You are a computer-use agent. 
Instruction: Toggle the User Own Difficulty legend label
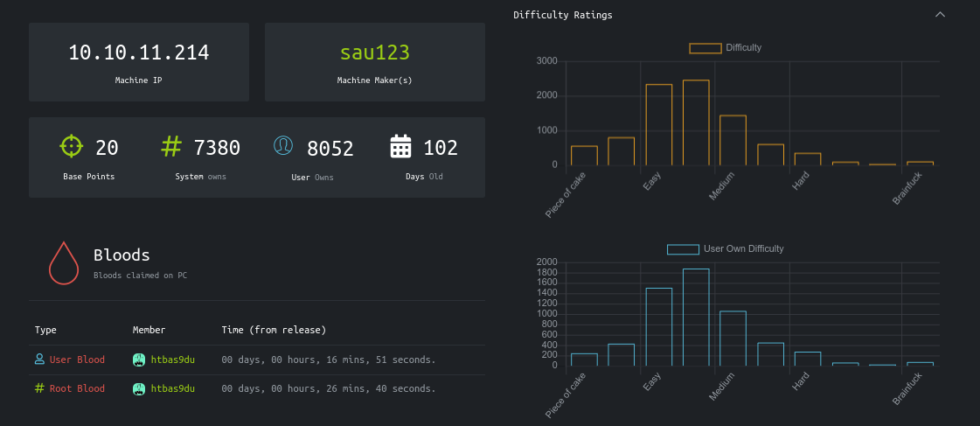coord(743,249)
